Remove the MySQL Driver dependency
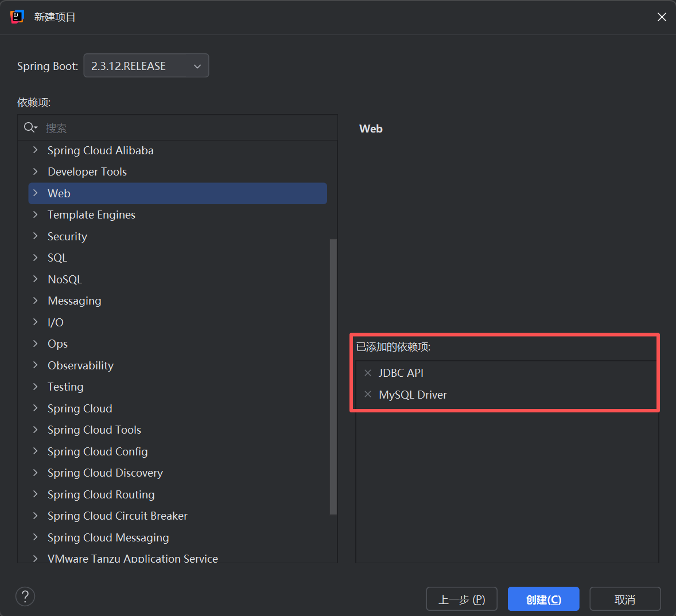Screen dimensions: 676x616 pyautogui.click(x=368, y=395)
